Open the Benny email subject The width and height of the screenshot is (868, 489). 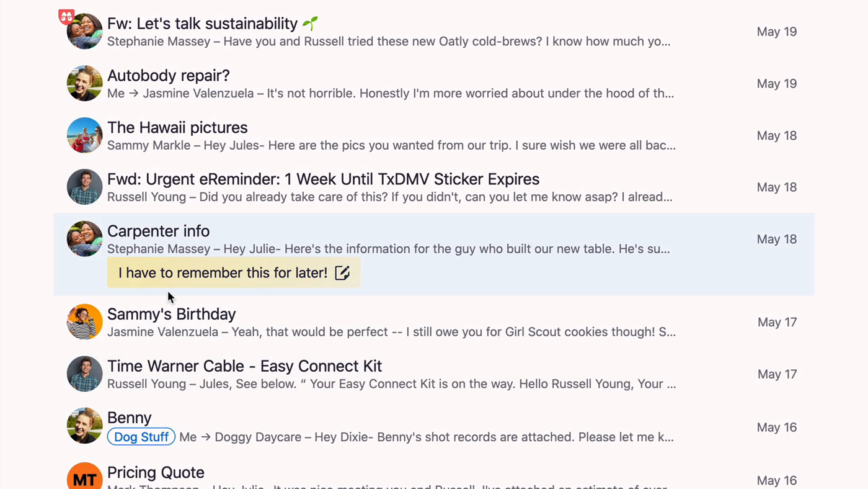(129, 418)
